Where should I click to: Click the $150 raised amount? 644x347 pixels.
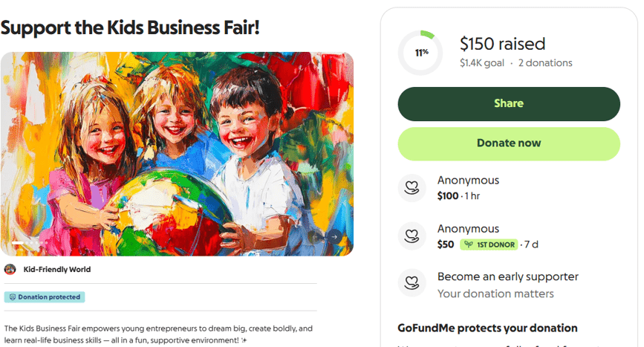[x=502, y=44]
